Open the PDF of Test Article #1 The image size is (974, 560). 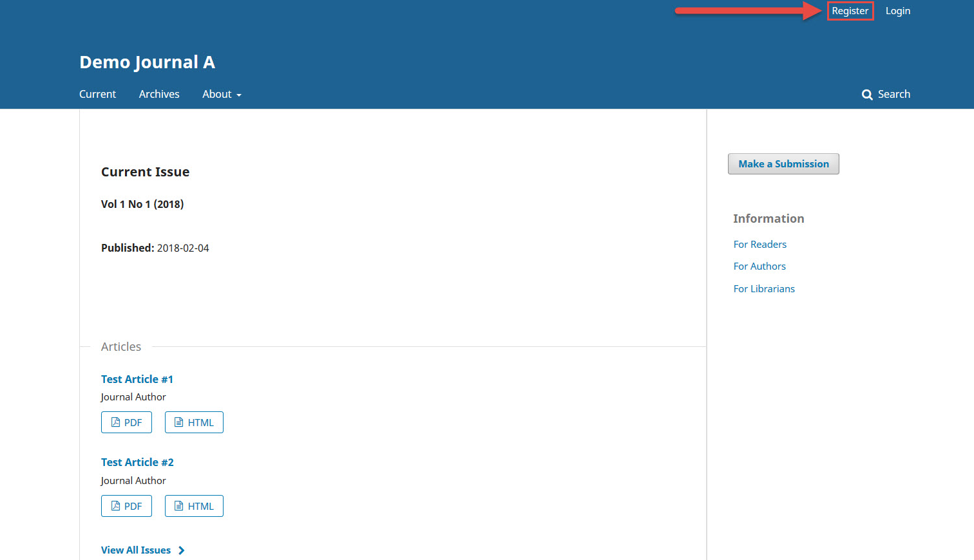pos(126,422)
